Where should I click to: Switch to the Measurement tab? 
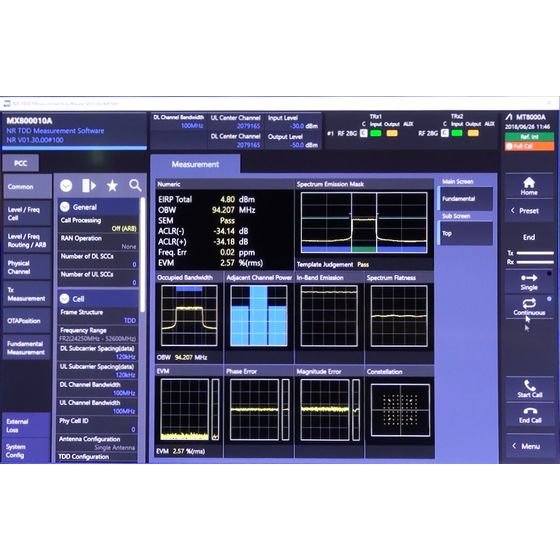(195, 164)
